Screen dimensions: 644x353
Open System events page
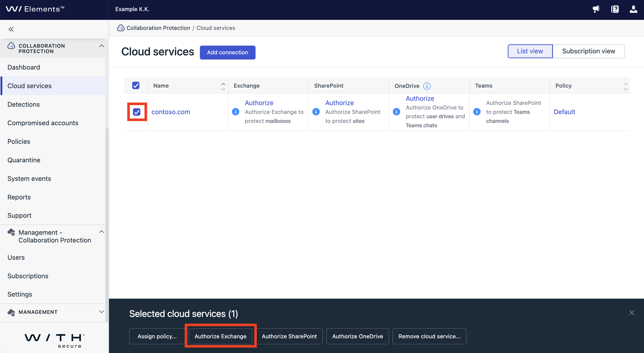[53, 179]
